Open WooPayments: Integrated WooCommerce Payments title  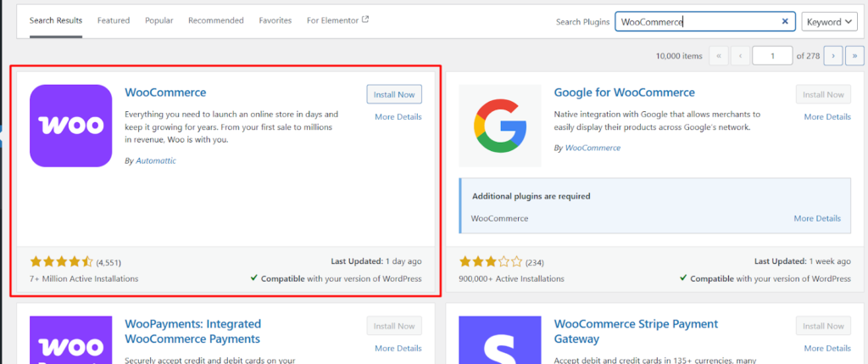(x=193, y=331)
